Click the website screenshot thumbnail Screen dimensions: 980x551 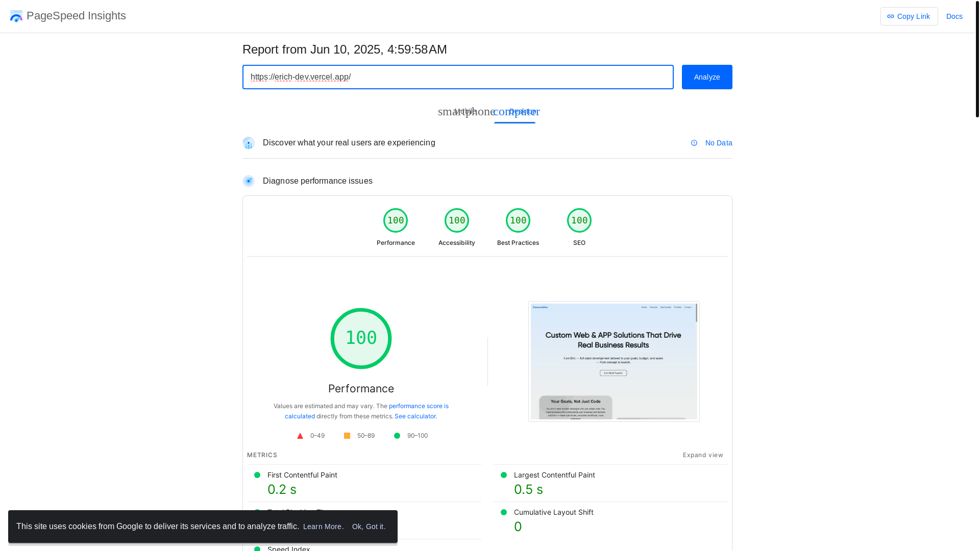(614, 361)
